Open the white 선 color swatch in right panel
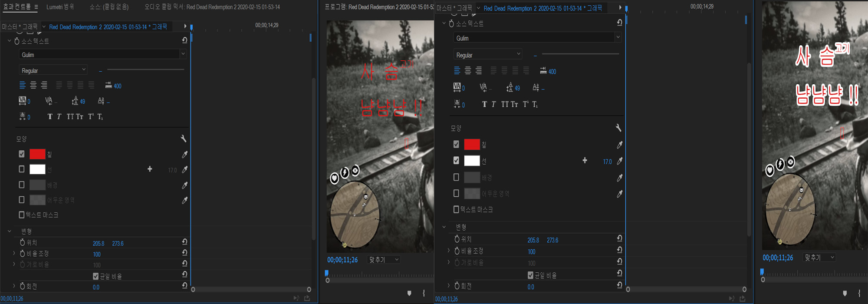 pyautogui.click(x=472, y=161)
